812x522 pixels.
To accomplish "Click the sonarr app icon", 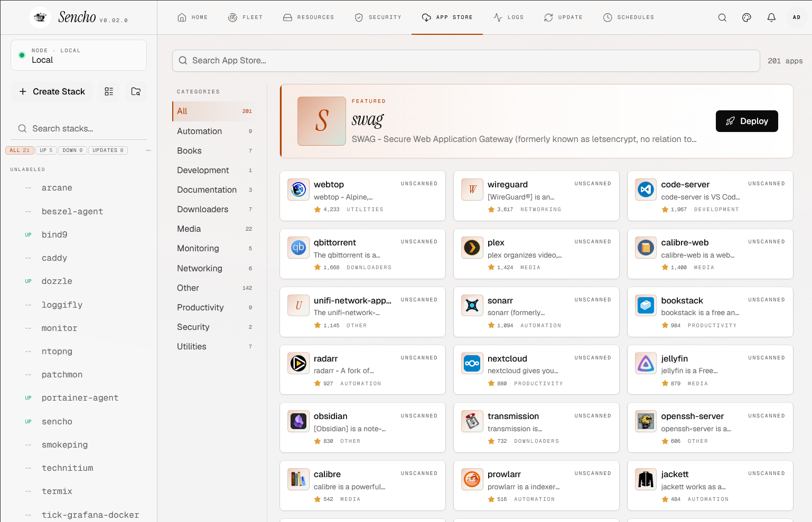I will click(472, 305).
